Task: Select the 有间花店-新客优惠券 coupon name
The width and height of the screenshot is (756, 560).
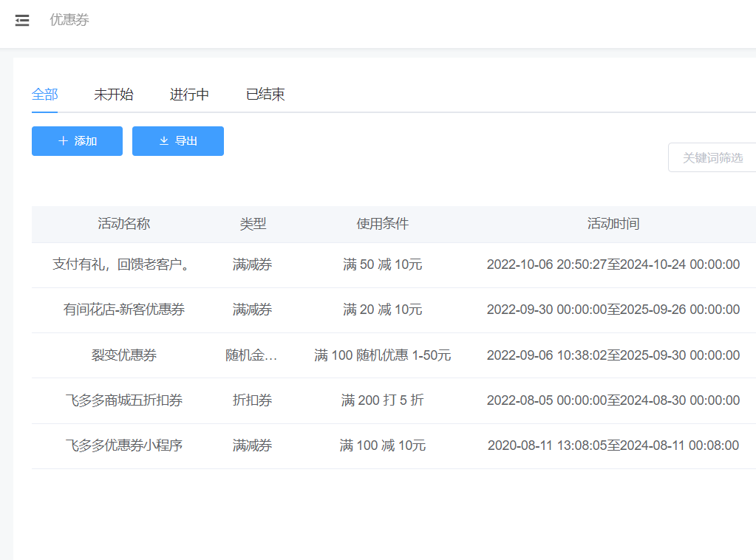Action: (x=124, y=310)
